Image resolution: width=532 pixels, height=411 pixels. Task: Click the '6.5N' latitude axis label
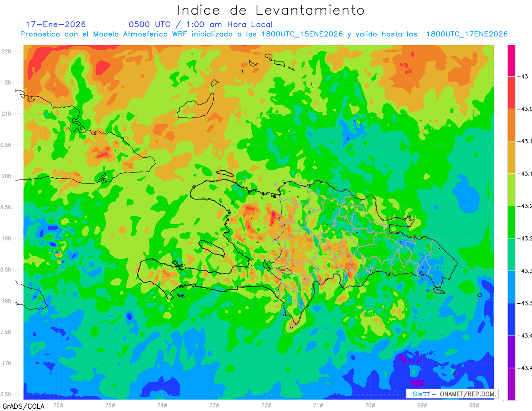(6, 394)
